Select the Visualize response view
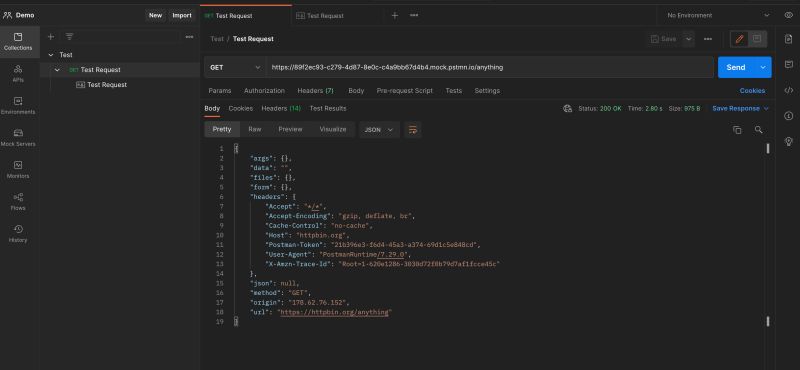 pyautogui.click(x=333, y=130)
